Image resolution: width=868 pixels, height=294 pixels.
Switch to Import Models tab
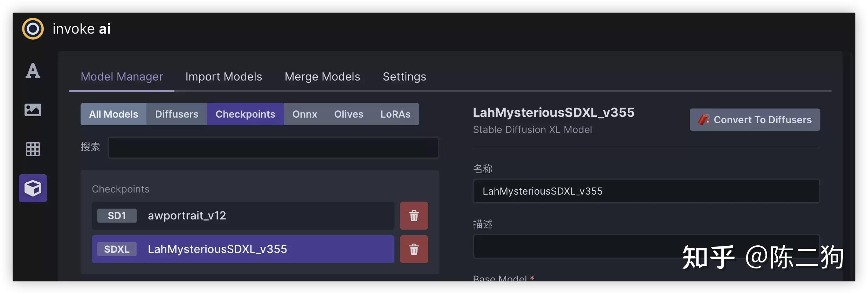click(x=224, y=77)
